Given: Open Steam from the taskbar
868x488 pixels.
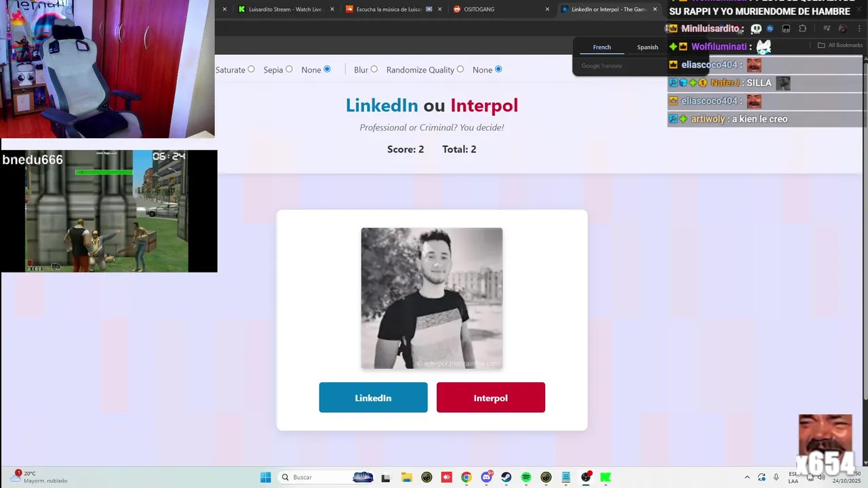Looking at the screenshot, I should [x=506, y=477].
